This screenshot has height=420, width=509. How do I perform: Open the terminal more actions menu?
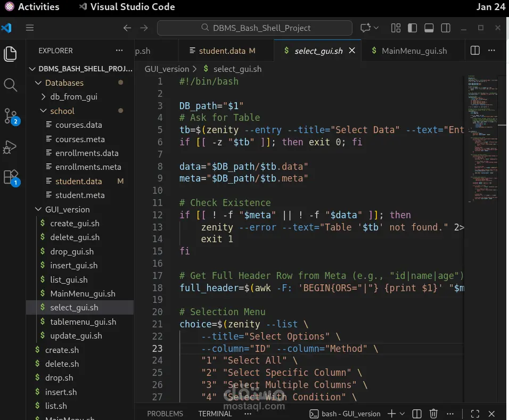tap(450, 414)
